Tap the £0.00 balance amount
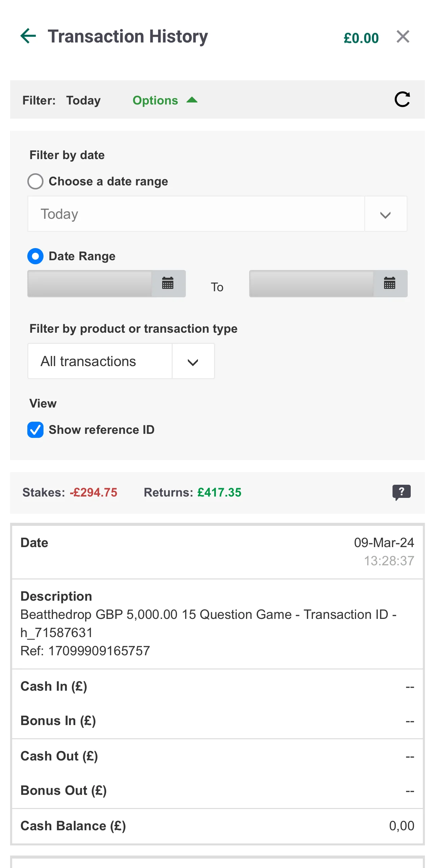Screen dimensions: 435x868 [361, 38]
